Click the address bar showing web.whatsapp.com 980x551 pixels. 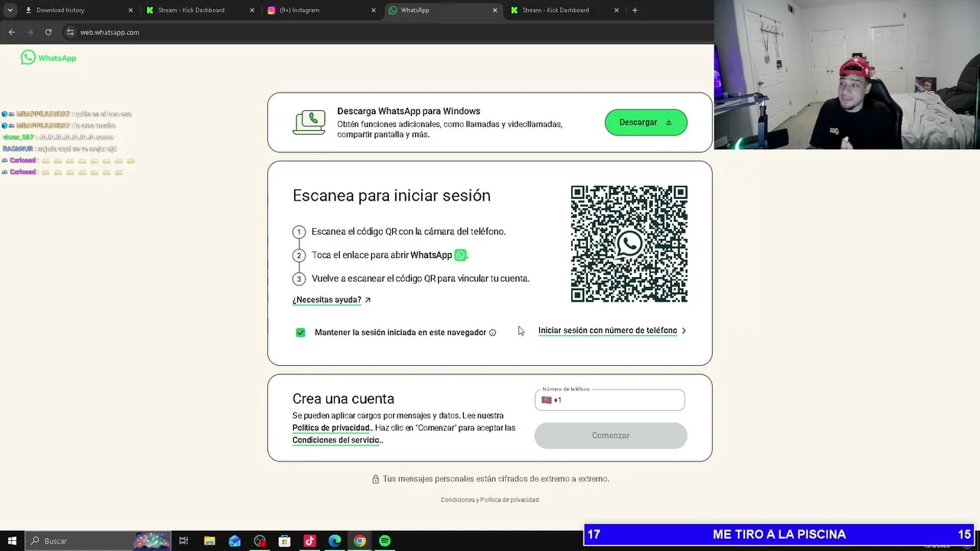coord(109,32)
